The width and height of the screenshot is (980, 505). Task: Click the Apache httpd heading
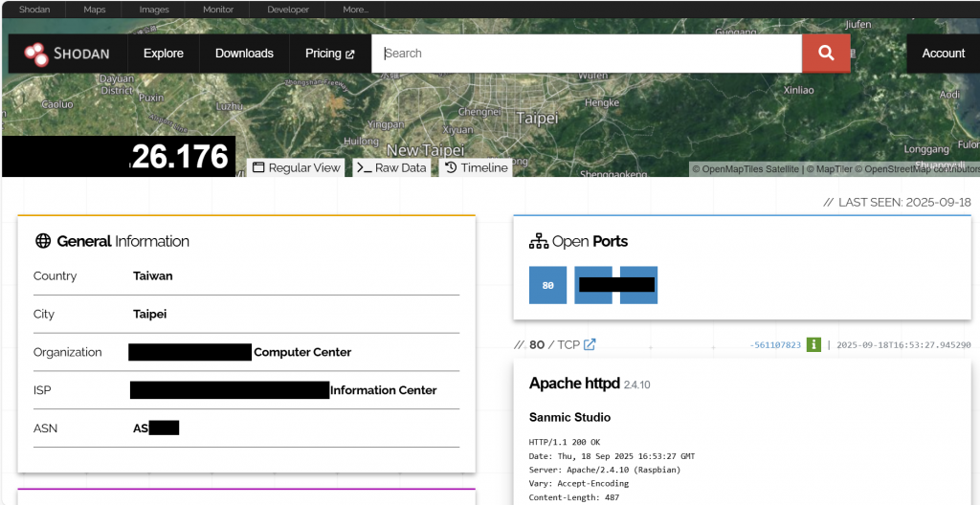pos(575,384)
